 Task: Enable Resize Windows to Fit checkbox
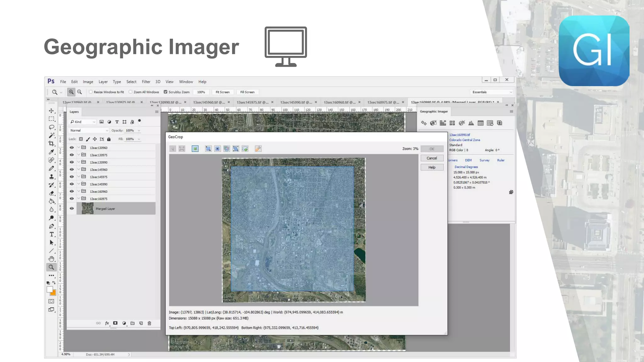(x=91, y=92)
